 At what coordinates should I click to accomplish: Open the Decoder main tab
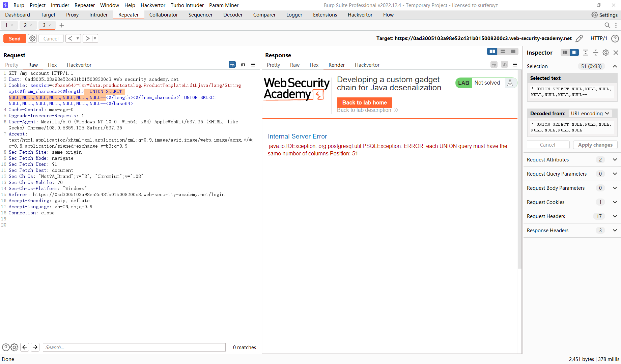[233, 15]
